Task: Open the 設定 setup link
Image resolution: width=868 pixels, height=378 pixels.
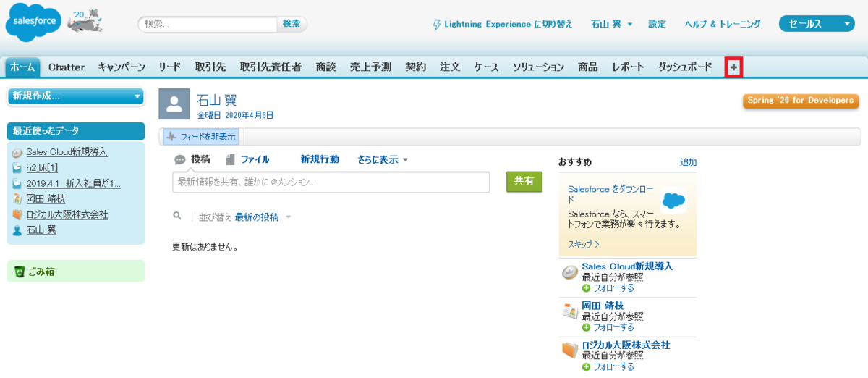Action: [x=658, y=25]
